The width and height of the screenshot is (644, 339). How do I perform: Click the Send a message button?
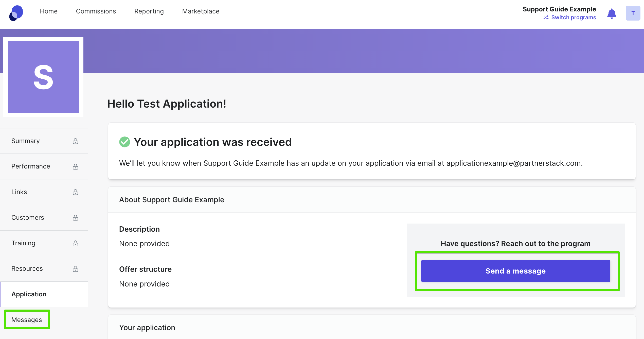(515, 271)
